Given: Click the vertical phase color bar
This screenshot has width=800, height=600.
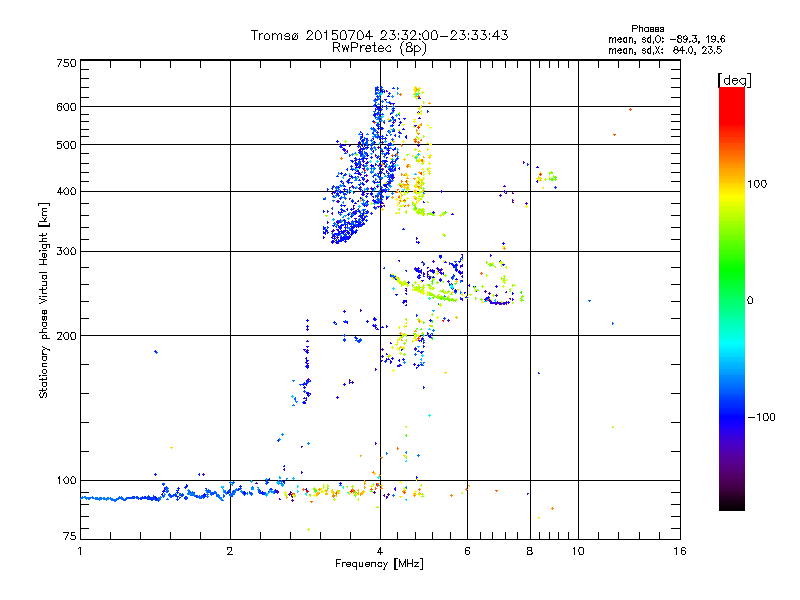Looking at the screenshot, I should pos(732,298).
